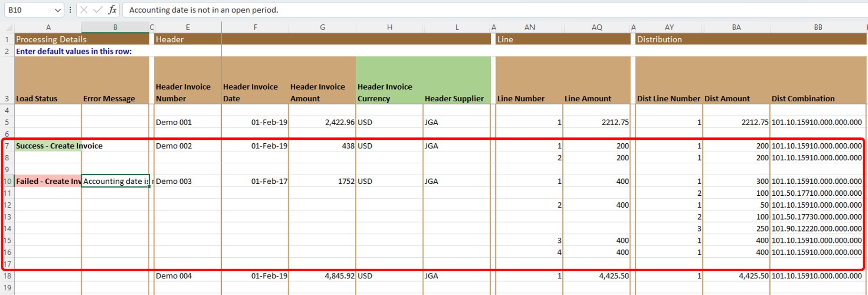Click the Load Status column label
The width and height of the screenshot is (868, 295).
(37, 99)
